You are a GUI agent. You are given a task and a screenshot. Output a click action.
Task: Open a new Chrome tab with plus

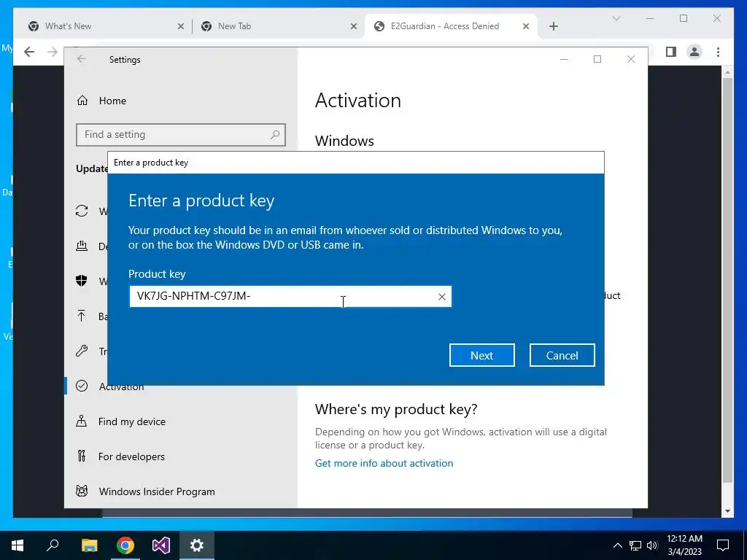click(553, 26)
